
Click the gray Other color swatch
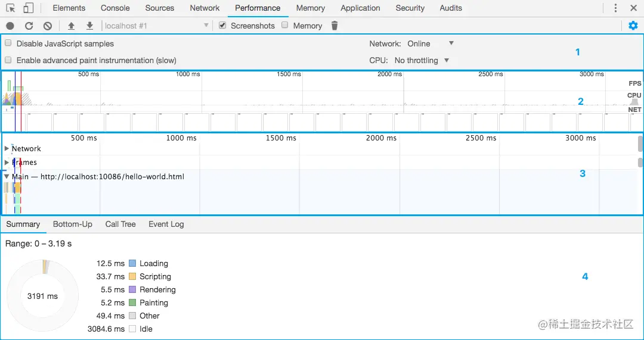tap(132, 316)
